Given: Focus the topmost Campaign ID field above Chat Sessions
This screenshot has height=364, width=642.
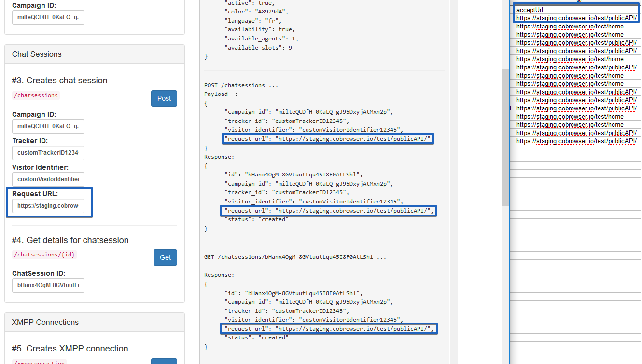Looking at the screenshot, I should pos(48,17).
